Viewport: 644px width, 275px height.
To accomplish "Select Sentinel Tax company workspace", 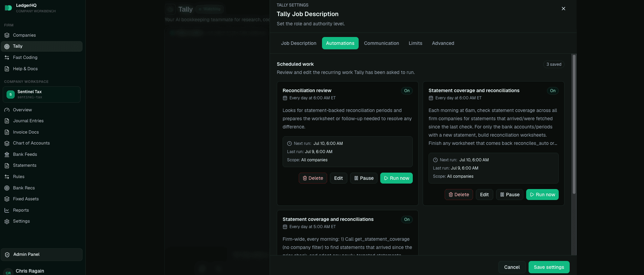I will pos(41,95).
